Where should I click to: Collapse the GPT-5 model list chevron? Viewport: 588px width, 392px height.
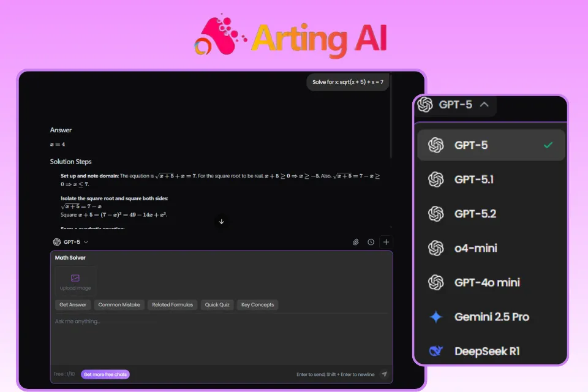coord(484,104)
